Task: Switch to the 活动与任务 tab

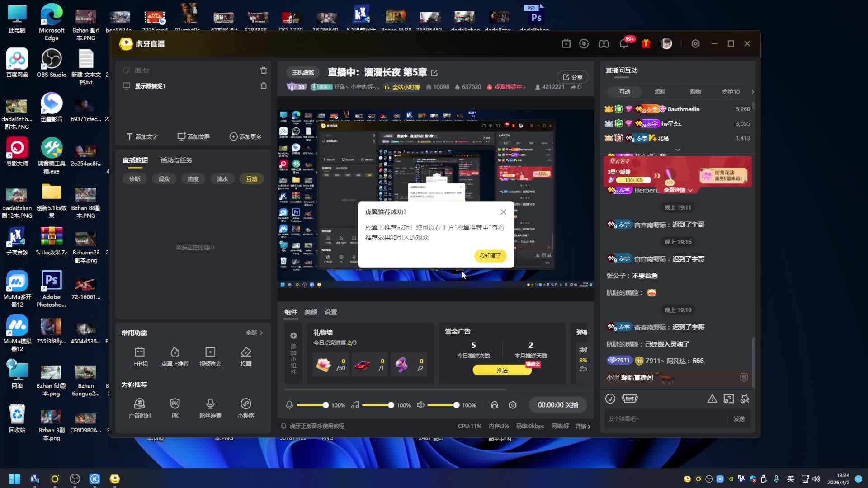Action: point(176,160)
